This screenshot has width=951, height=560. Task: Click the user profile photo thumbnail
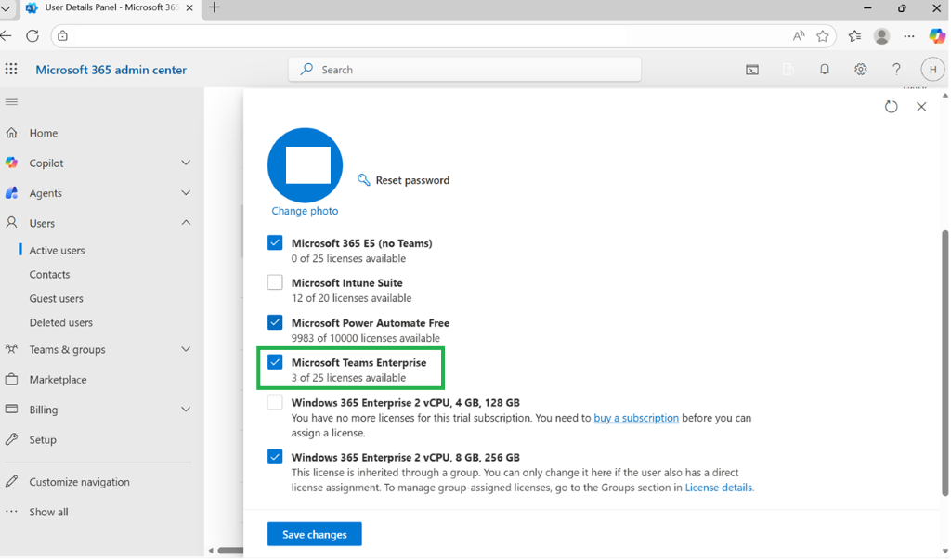305,165
